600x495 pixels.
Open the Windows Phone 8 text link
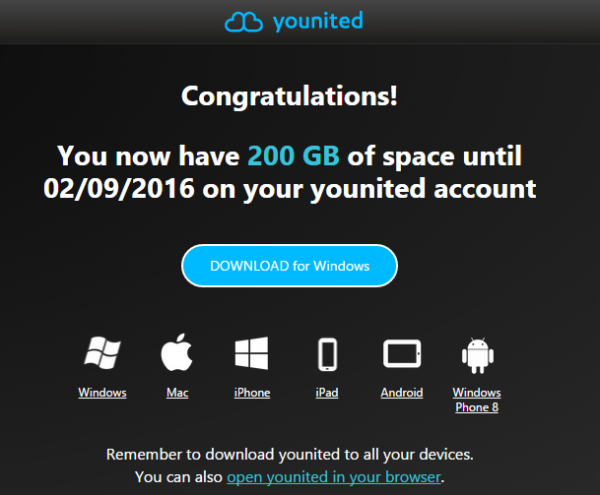[x=476, y=400]
